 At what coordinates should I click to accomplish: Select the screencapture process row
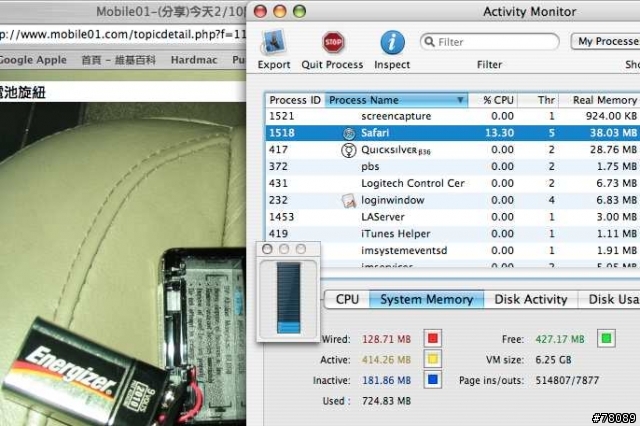coord(453,116)
